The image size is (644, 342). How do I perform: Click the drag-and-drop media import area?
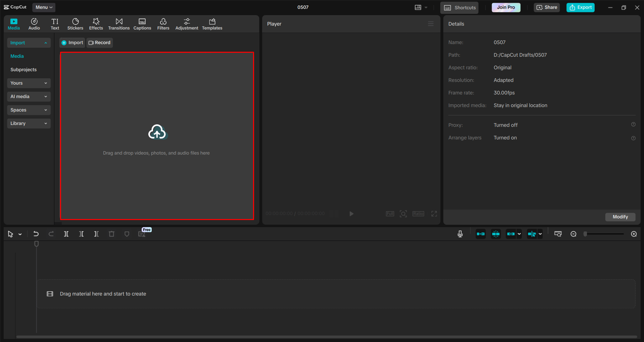[157, 136]
